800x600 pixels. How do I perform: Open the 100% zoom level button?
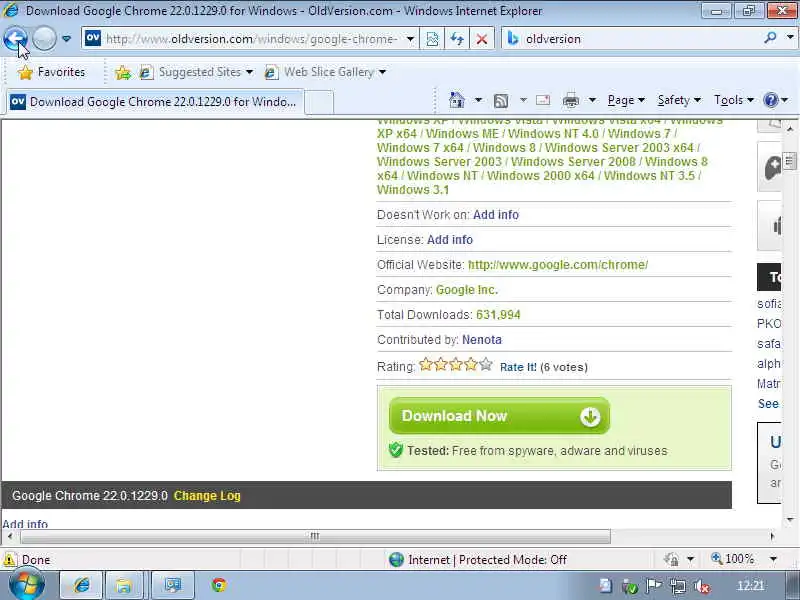point(733,559)
